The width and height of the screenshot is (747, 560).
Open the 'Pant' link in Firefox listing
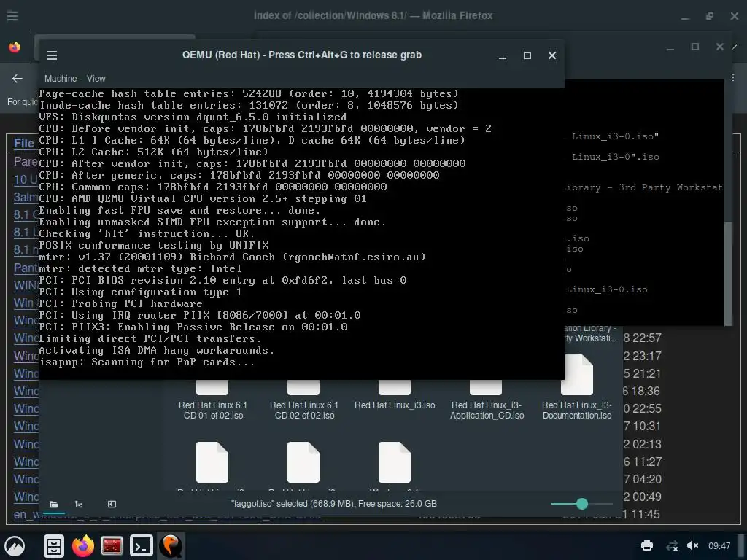pos(26,268)
